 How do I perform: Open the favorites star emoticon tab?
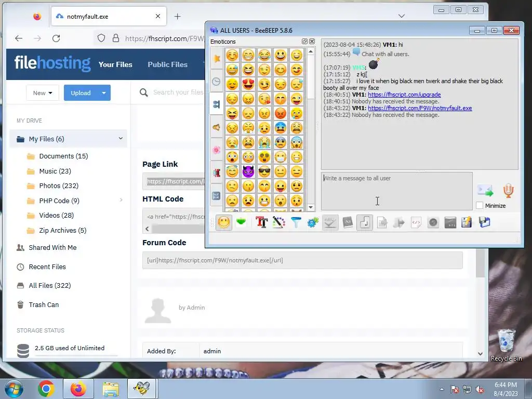(217, 58)
